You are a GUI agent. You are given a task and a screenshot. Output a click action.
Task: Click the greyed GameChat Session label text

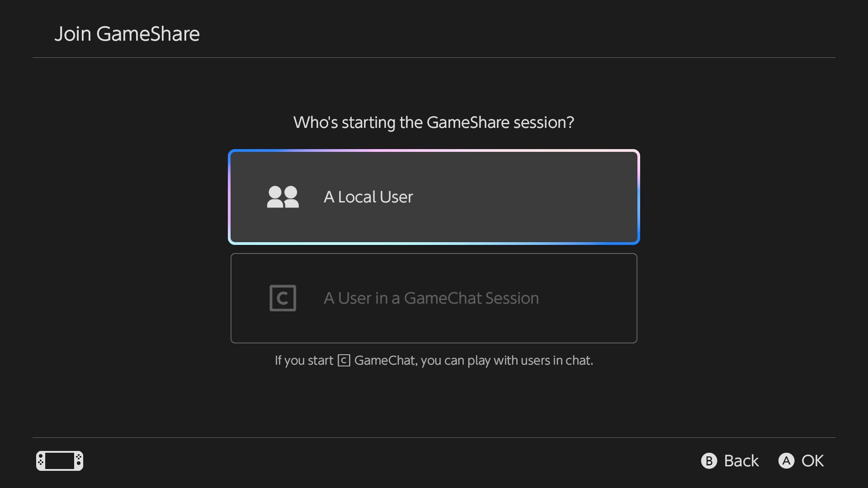pos(431,298)
